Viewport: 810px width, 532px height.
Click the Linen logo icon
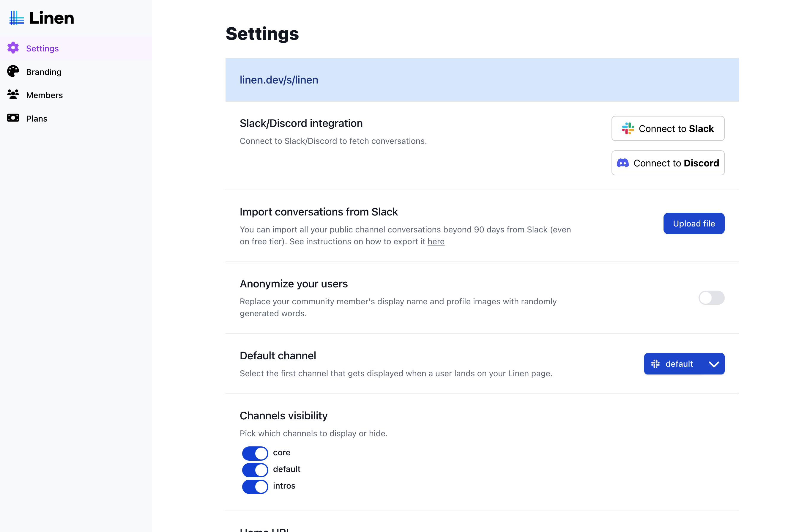16,18
